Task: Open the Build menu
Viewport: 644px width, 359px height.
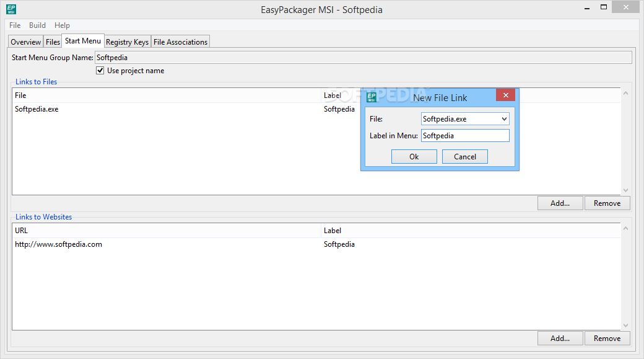Action: [37, 25]
